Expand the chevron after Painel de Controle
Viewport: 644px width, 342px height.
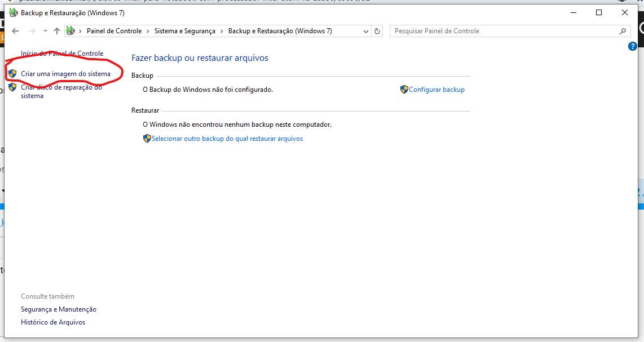click(148, 31)
